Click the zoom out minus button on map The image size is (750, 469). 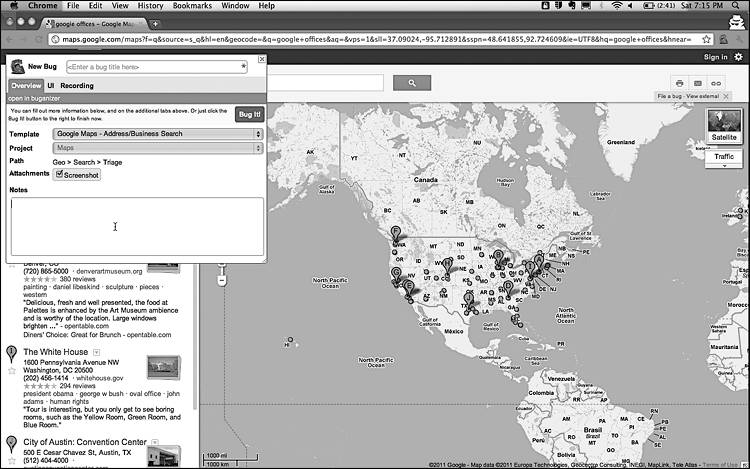[221, 281]
